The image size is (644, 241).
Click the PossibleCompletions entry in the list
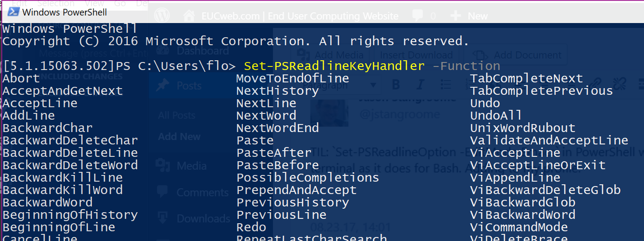[x=308, y=178]
